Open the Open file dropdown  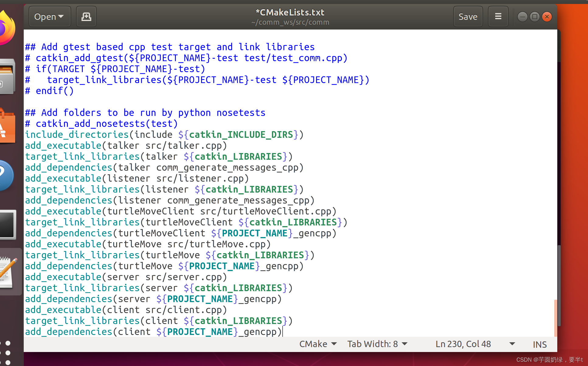[x=49, y=17]
